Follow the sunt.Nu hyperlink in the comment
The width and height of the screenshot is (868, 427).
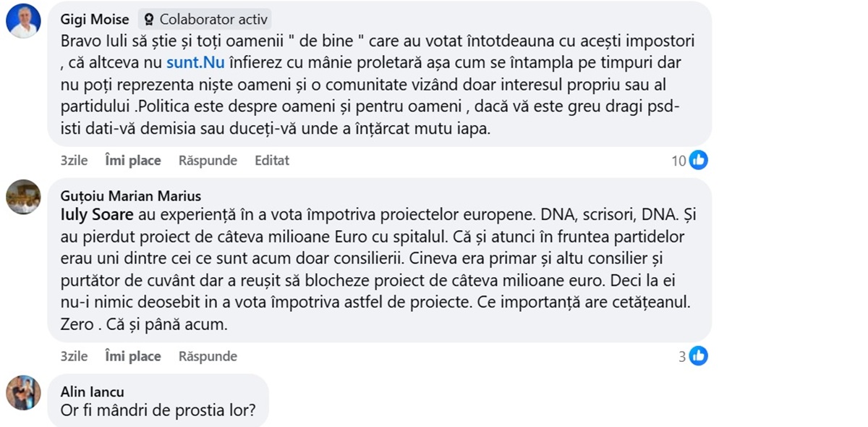coord(195,62)
